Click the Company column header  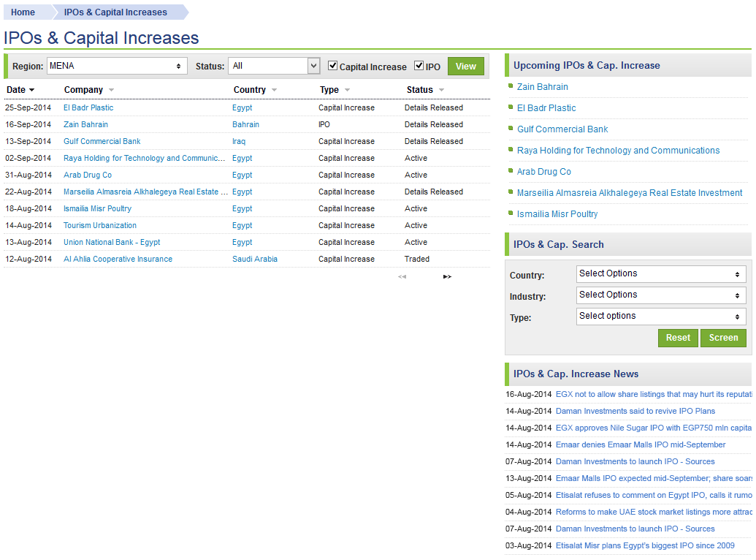coord(83,90)
